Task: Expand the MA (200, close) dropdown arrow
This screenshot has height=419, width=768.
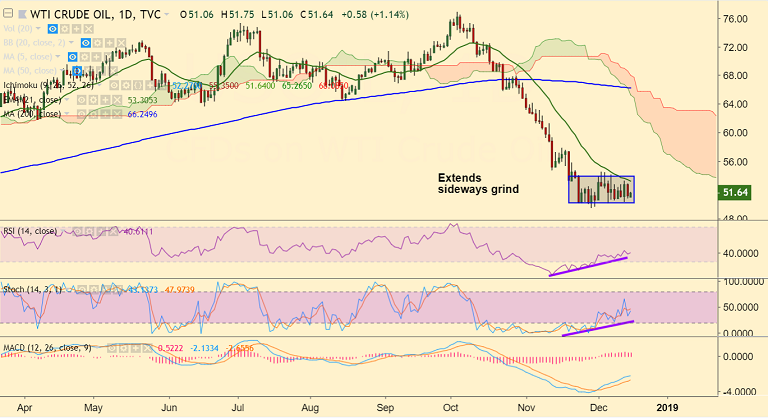Action: click(x=67, y=114)
